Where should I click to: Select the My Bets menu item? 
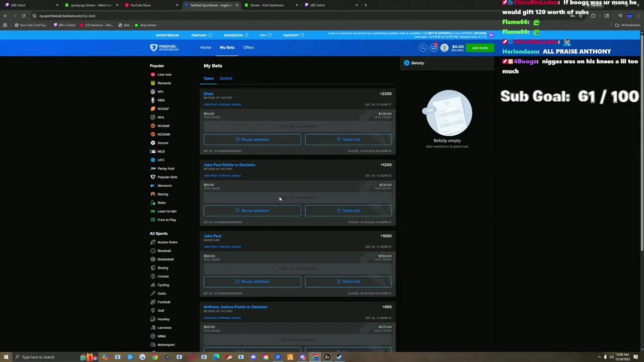[x=227, y=47]
